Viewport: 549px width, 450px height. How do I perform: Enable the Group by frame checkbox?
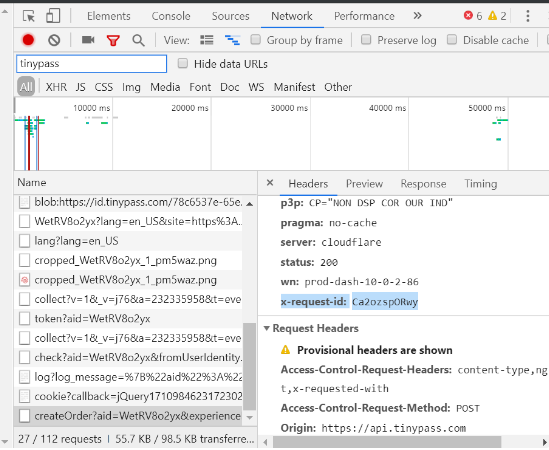[256, 40]
